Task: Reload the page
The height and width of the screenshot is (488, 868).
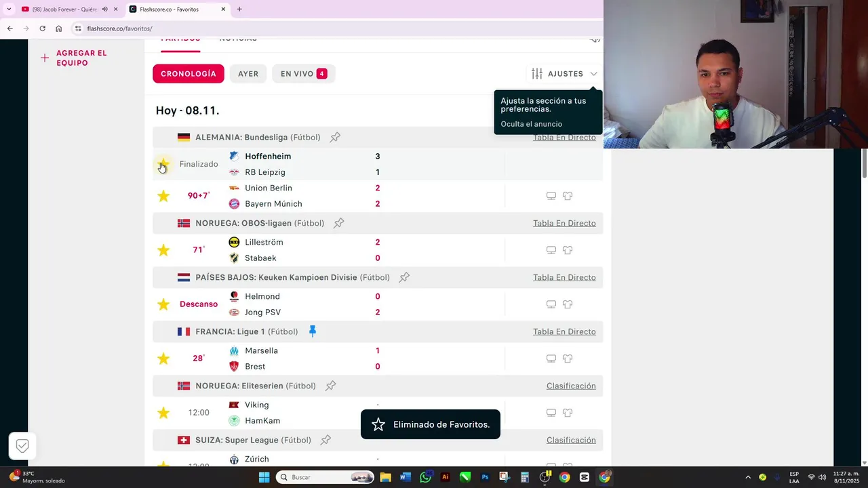Action: (42, 28)
